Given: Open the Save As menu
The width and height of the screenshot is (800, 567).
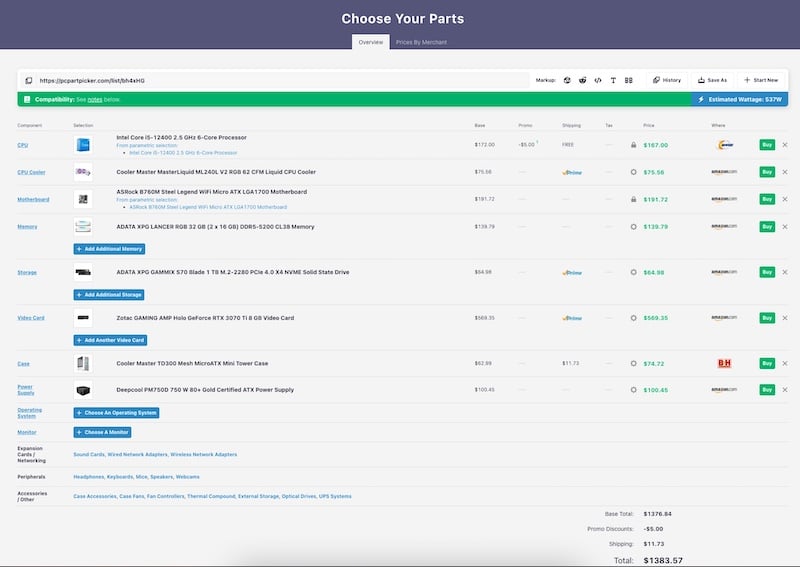Looking at the screenshot, I should tap(712, 80).
